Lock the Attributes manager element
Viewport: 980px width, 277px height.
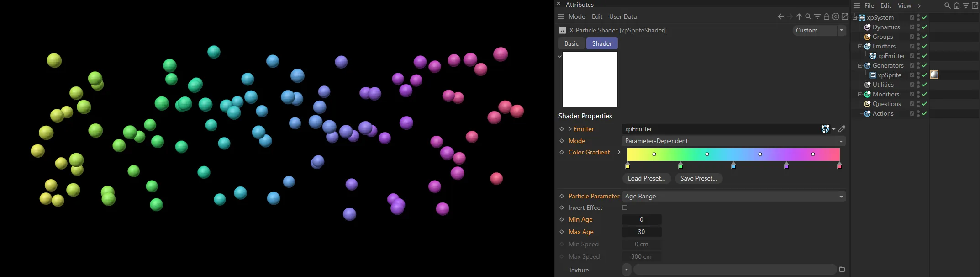click(x=827, y=16)
